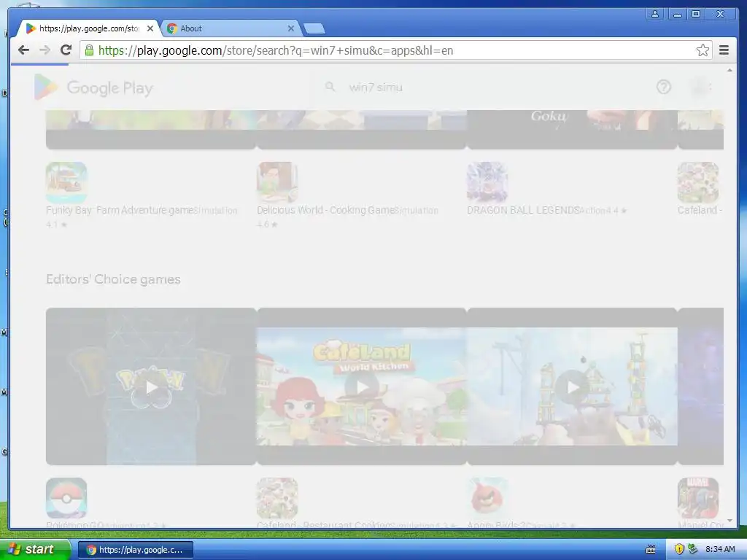Play the Cafeland World Kitchen video
The image size is (747, 560).
coord(362,386)
